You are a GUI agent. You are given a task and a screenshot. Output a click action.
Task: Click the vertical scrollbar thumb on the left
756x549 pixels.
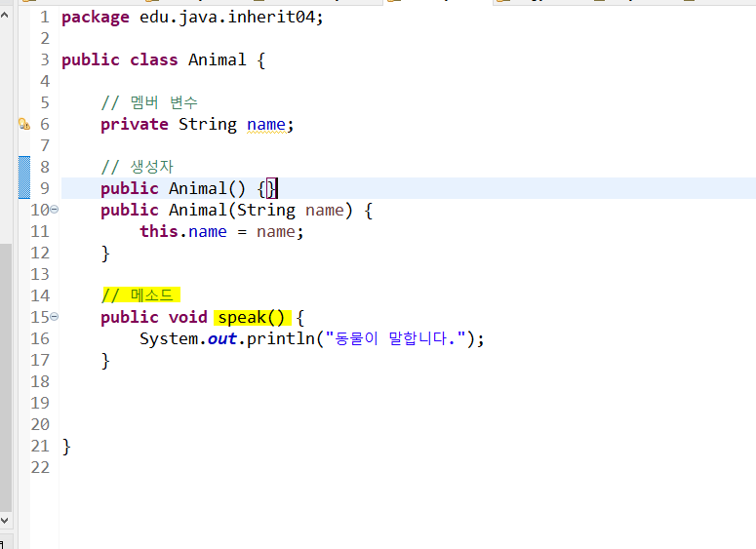click(x=5, y=377)
